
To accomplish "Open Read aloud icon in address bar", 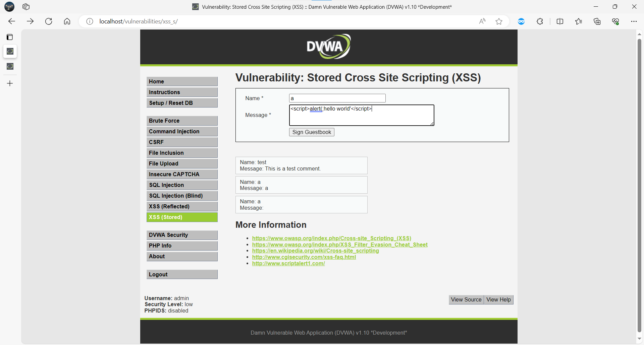I will pyautogui.click(x=482, y=21).
